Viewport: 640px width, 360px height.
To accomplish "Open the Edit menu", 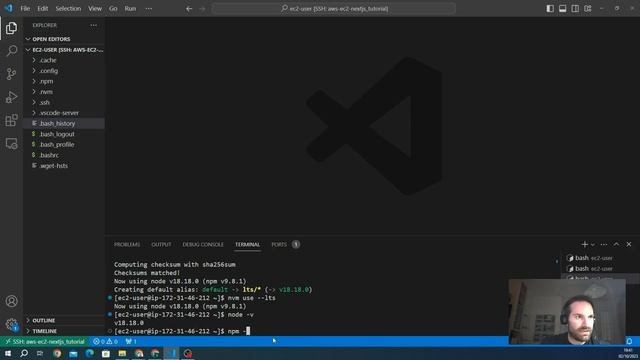I will point(42,9).
